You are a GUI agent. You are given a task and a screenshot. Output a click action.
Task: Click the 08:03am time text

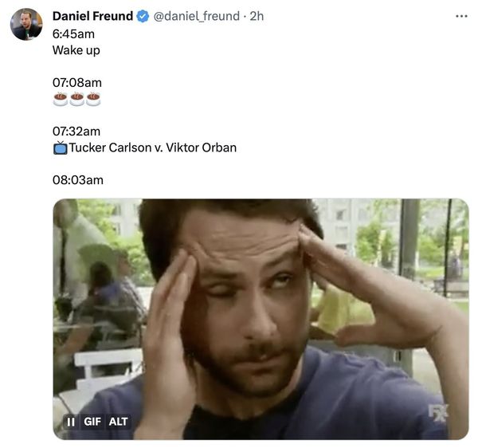(x=77, y=180)
